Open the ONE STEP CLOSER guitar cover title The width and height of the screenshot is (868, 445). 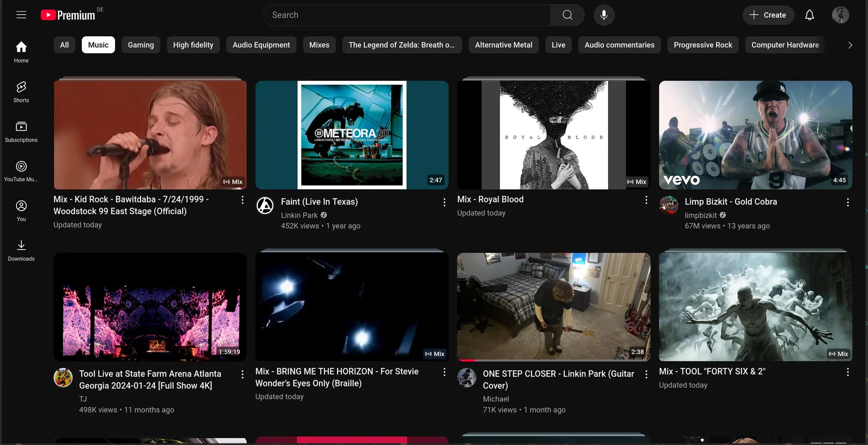coord(559,379)
